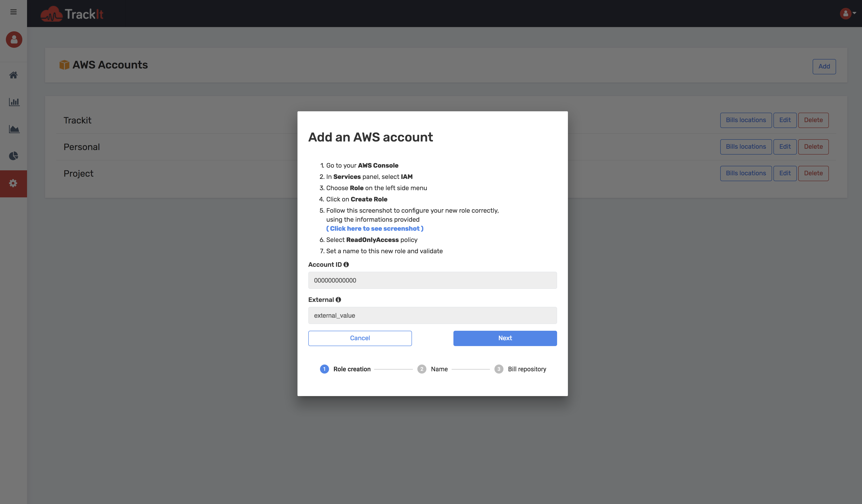Viewport: 862px width, 504px height.
Task: Click the External value input field
Action: pos(432,316)
